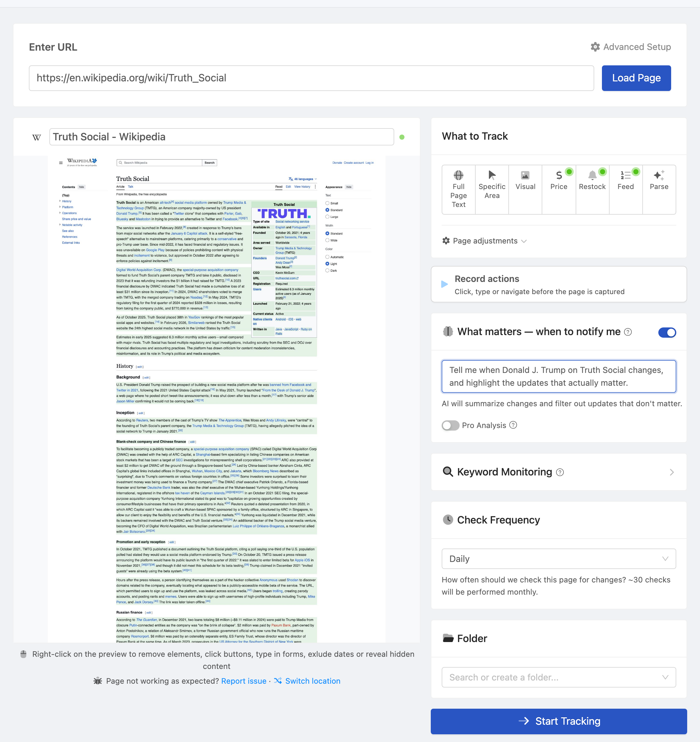Expand the Operations contents item
700x742 pixels.
60,213
